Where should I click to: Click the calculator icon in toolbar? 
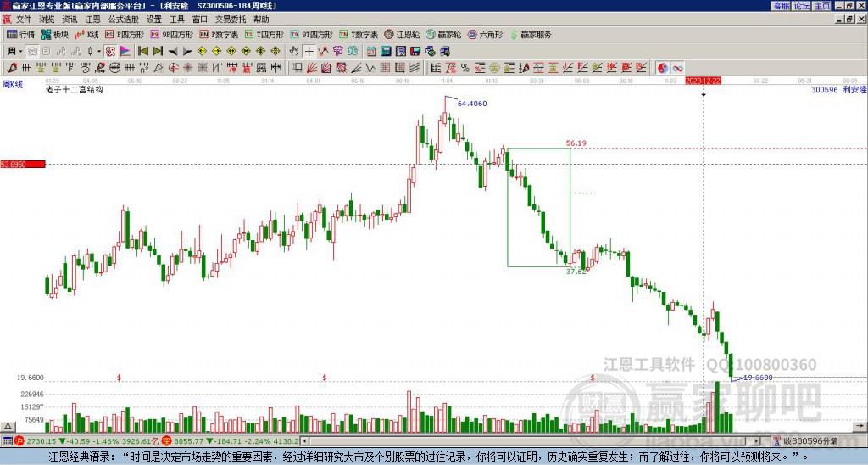point(386,51)
